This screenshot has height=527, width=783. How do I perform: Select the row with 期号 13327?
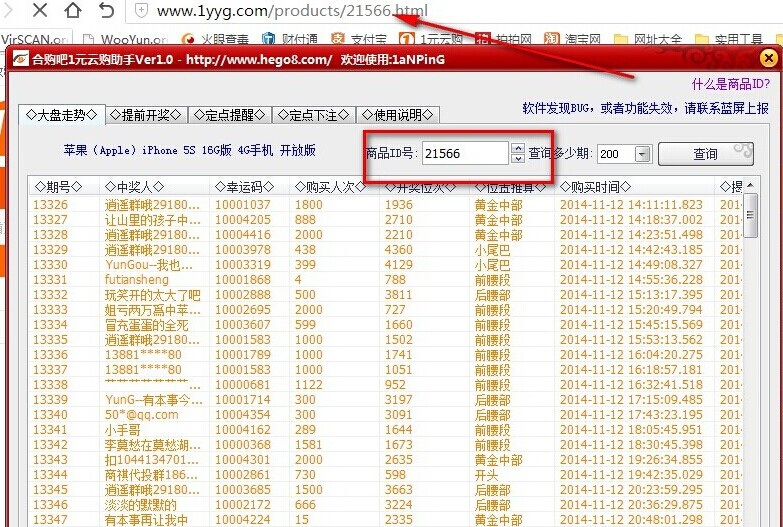386,220
